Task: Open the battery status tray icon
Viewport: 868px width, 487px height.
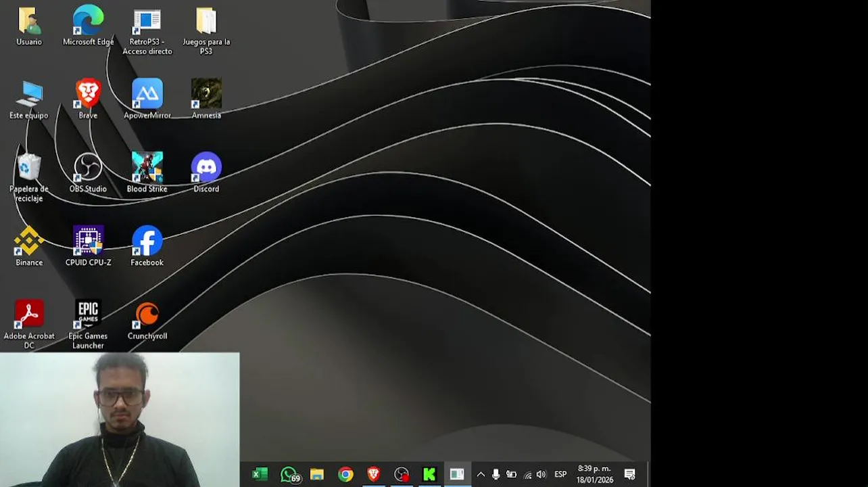Action: (511, 475)
